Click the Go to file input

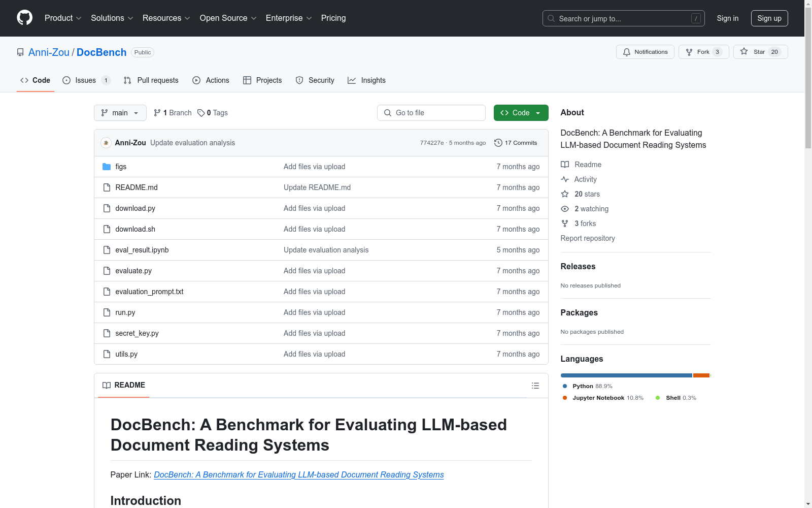point(431,113)
